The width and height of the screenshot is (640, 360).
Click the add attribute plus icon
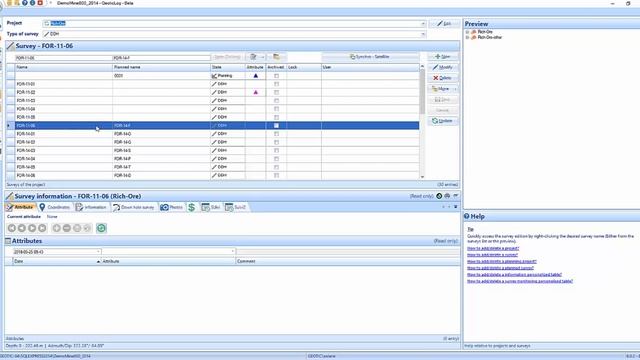57,228
